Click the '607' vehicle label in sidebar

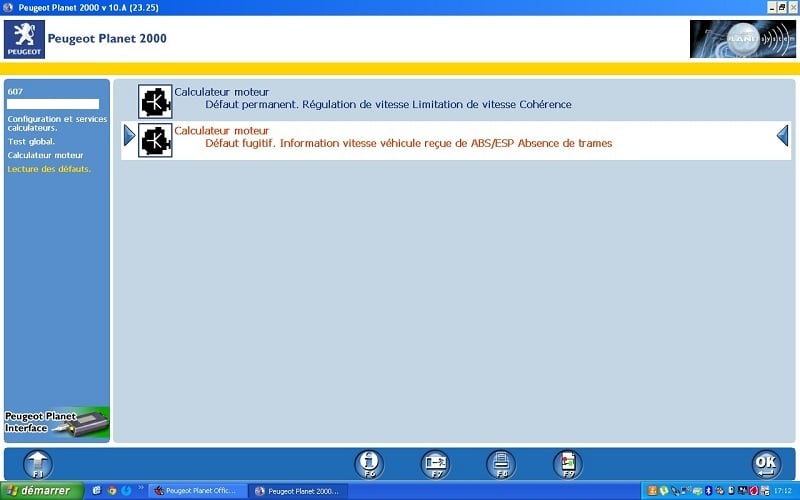[15, 92]
